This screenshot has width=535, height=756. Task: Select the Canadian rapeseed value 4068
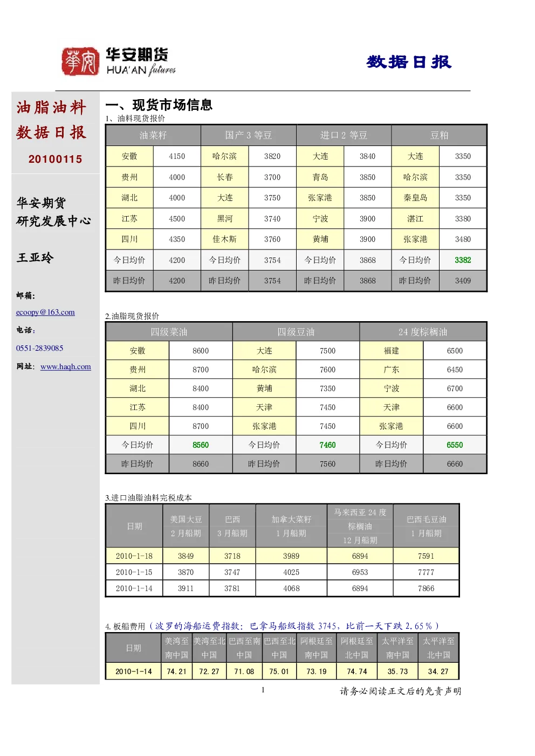pyautogui.click(x=291, y=588)
